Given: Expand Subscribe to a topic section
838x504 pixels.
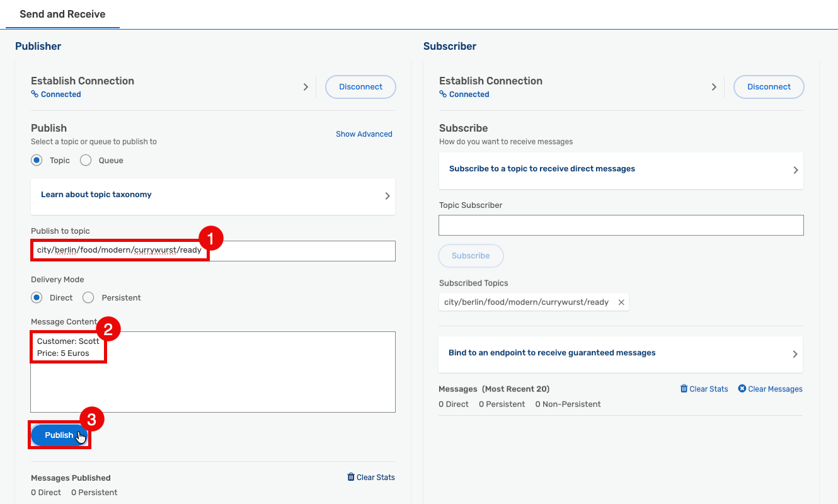Looking at the screenshot, I should click(621, 170).
